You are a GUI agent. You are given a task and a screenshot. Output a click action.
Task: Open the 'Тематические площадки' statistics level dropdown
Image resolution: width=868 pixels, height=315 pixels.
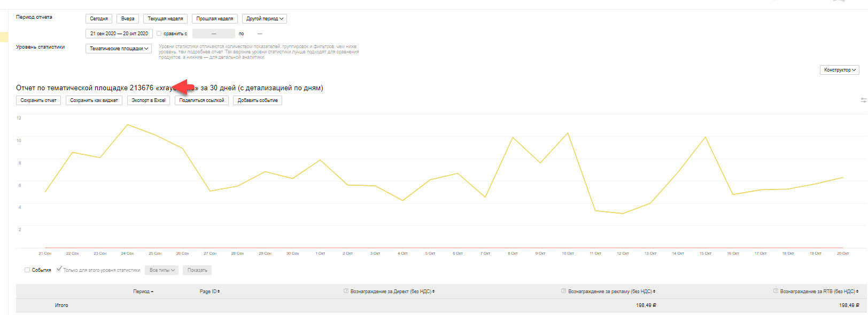(x=119, y=49)
